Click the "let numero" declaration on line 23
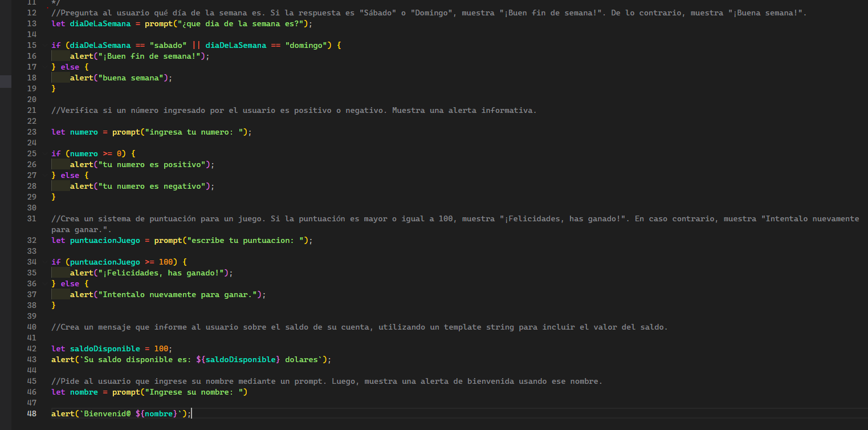The height and width of the screenshot is (430, 868). pos(152,132)
